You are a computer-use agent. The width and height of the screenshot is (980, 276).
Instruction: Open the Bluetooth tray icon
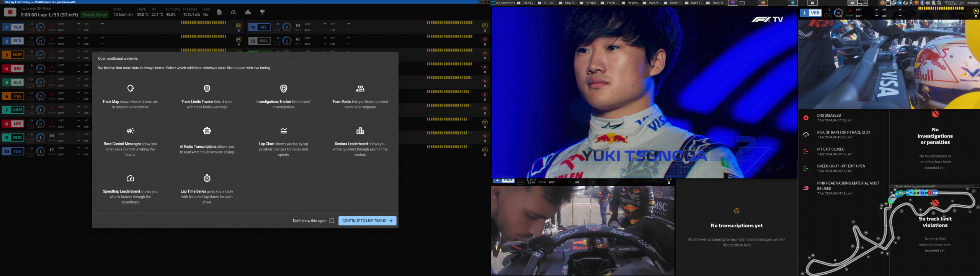(922, 3)
